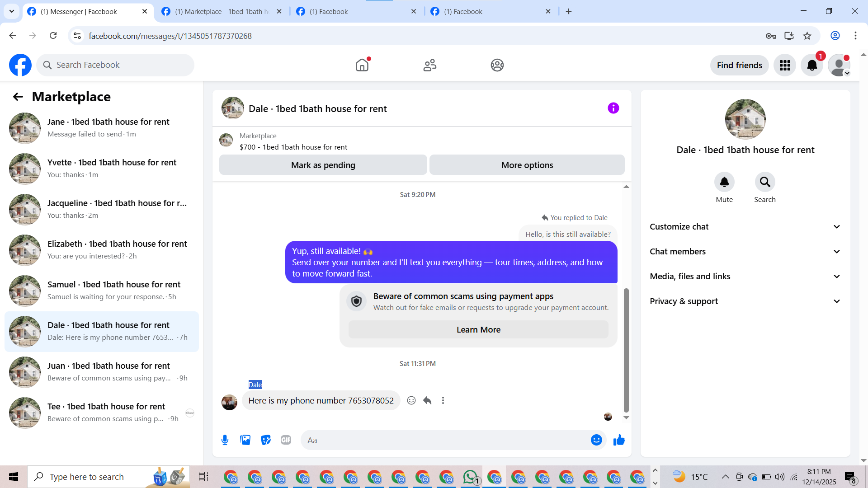React to Dale's phone number message

tap(411, 400)
